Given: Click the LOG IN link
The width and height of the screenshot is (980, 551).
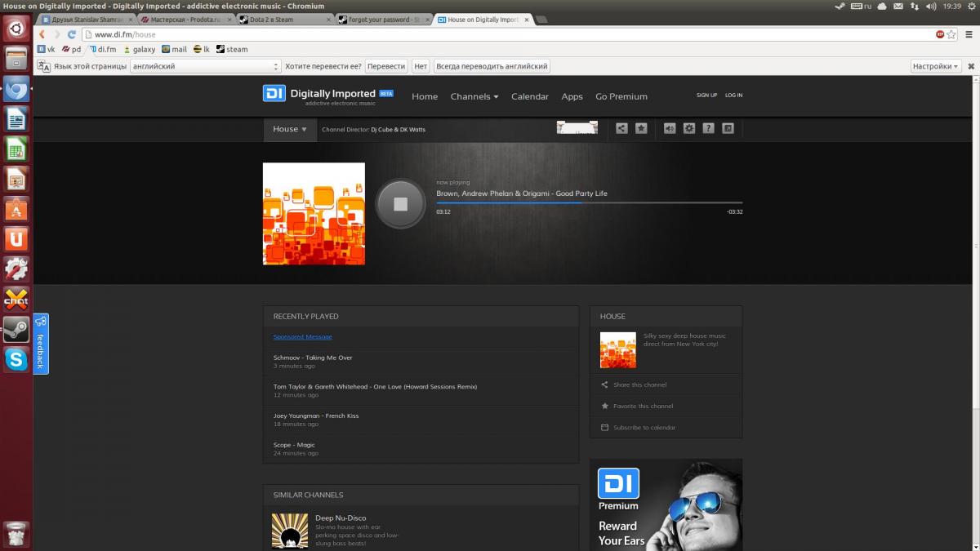Looking at the screenshot, I should (x=733, y=96).
